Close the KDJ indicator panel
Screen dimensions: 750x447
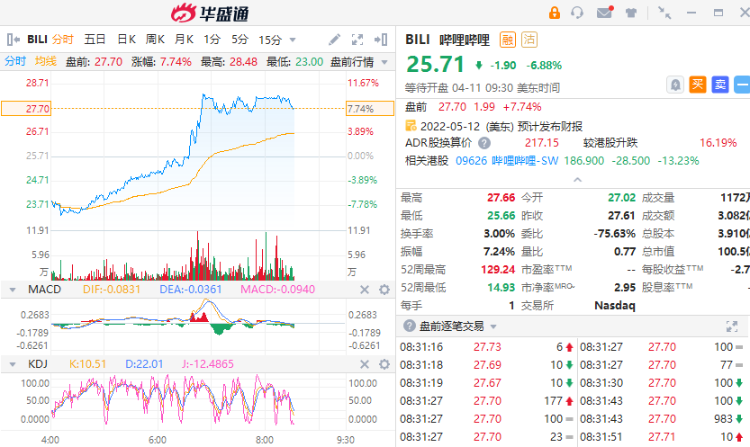(x=364, y=365)
